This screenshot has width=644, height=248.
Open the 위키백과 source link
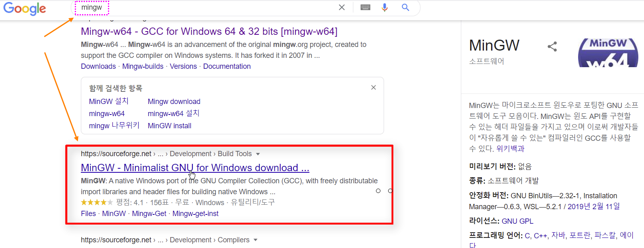point(510,148)
